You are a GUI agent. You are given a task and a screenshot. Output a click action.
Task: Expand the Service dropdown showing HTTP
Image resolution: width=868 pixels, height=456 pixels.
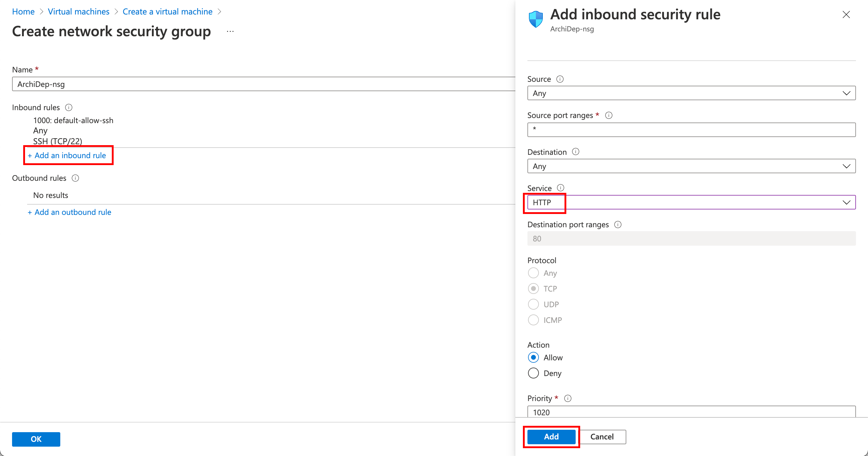tap(691, 202)
